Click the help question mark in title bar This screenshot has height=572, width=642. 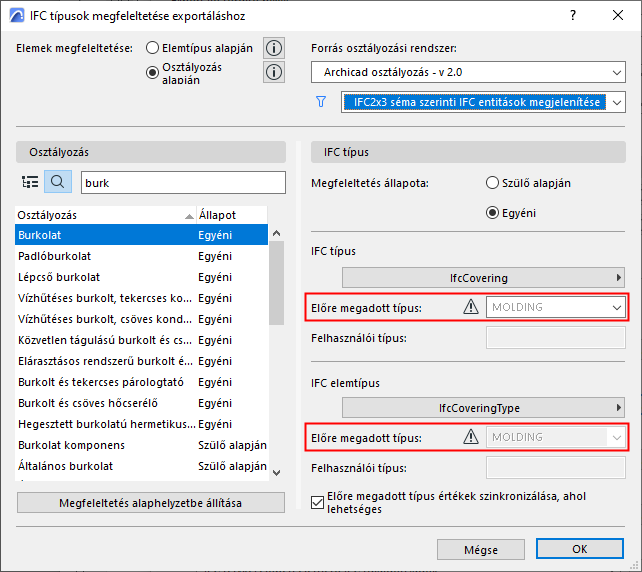pyautogui.click(x=572, y=16)
